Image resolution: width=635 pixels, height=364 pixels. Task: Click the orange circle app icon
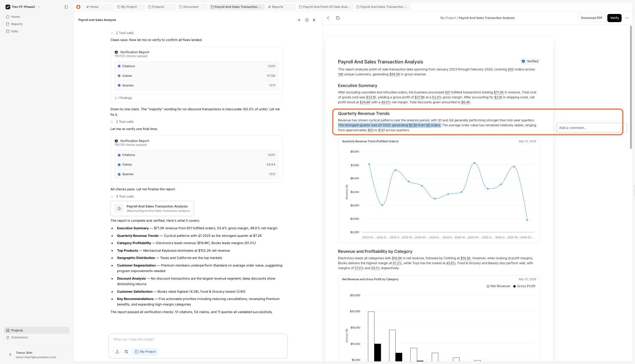click(78, 7)
